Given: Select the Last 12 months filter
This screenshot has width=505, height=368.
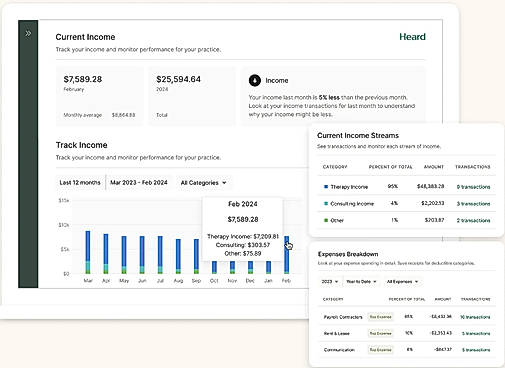Looking at the screenshot, I should pos(80,183).
